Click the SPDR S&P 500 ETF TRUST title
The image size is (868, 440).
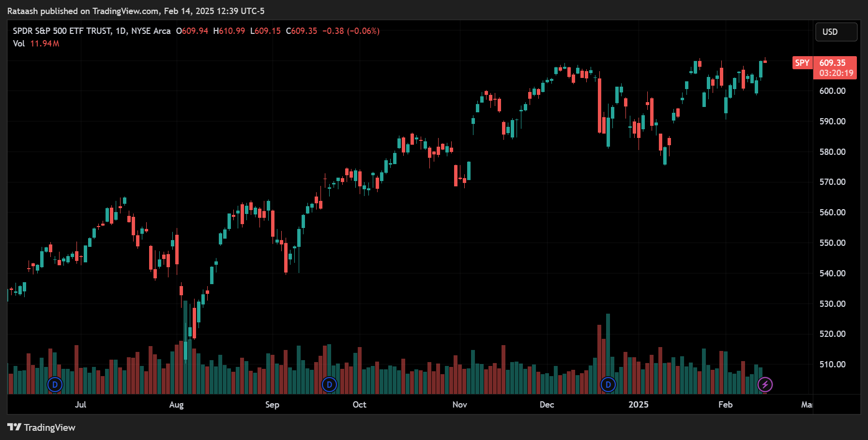pos(91,31)
